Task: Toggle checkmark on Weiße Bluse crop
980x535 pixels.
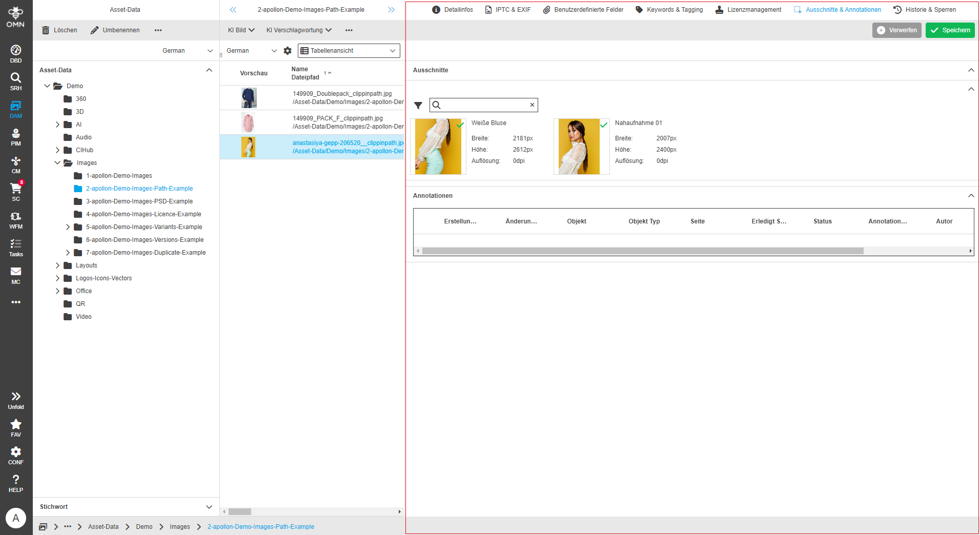Action: (460, 125)
